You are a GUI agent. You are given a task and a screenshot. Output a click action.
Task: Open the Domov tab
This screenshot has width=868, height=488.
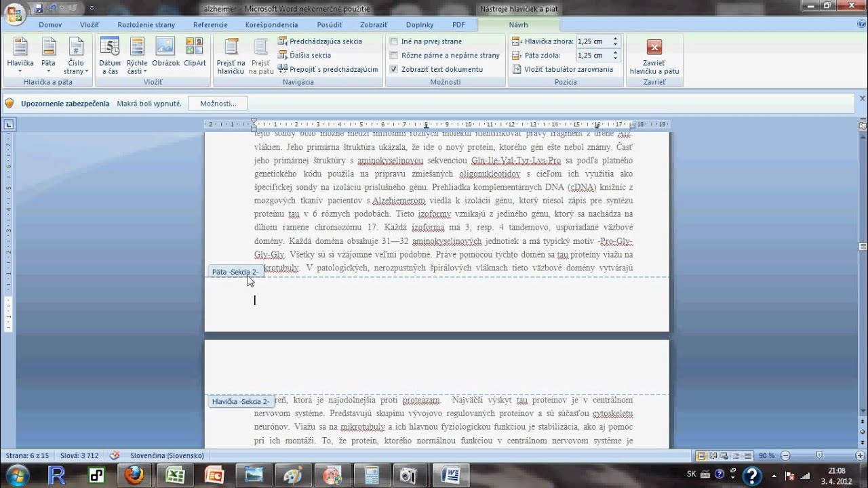click(50, 24)
